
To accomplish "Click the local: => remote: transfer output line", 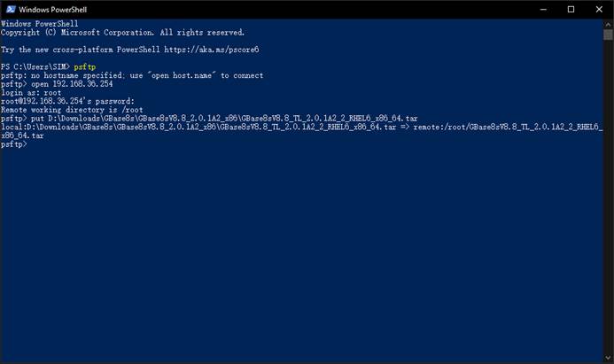I will pyautogui.click(x=302, y=131).
